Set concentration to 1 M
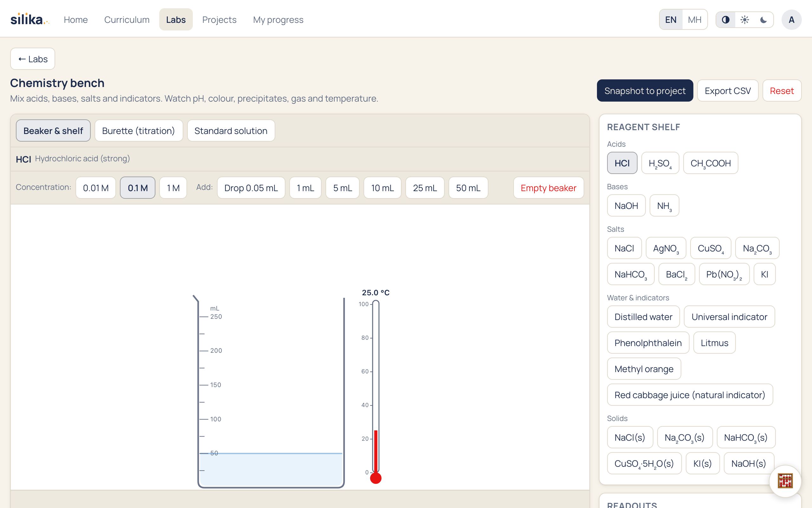 click(x=173, y=188)
